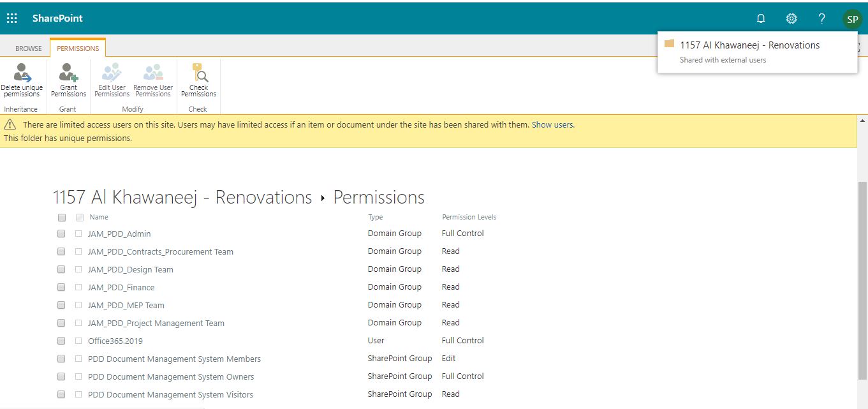868x409 pixels.
Task: Select the PERMISSIONS ribbon tab
Action: [78, 48]
